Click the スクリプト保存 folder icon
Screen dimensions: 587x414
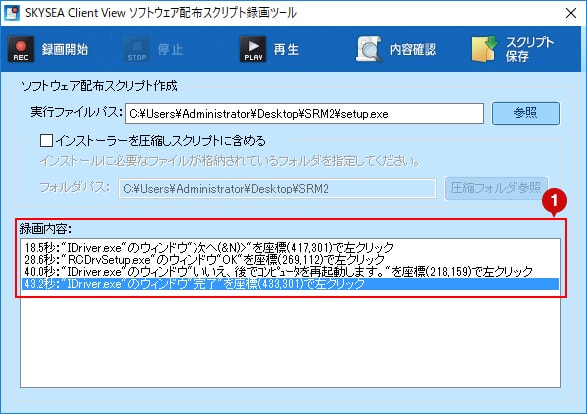(485, 49)
